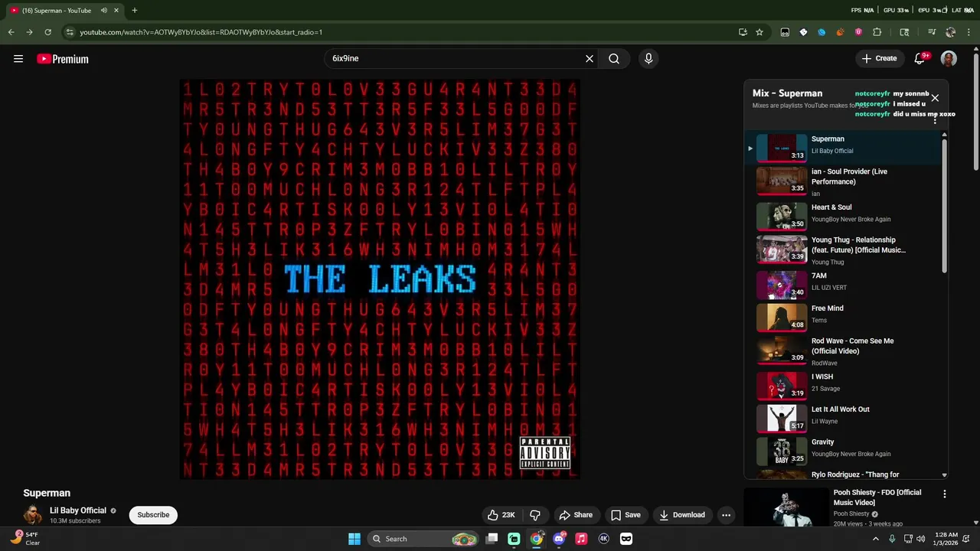Open the media controls music-note icon
Viewport: 980px width, 551px height.
(x=932, y=32)
